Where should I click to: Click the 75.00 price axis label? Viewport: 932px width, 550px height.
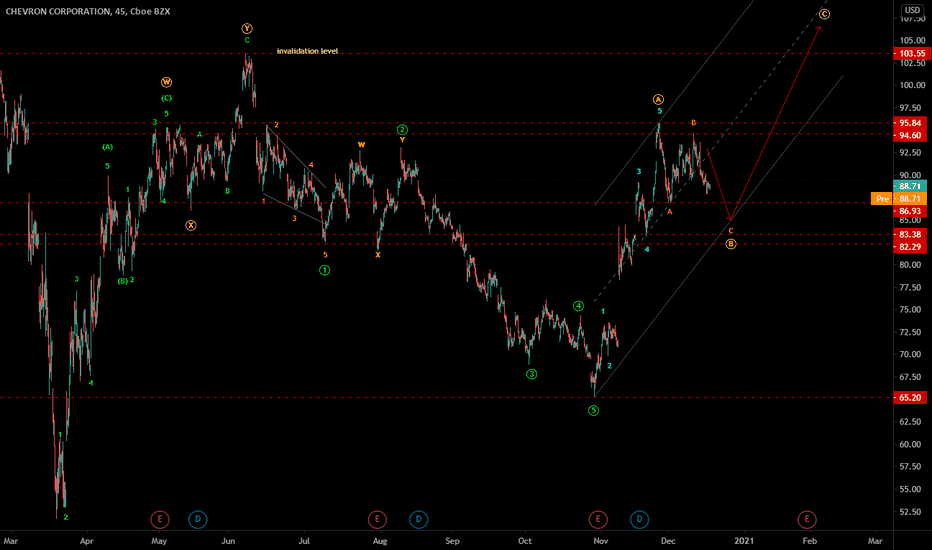[912, 309]
